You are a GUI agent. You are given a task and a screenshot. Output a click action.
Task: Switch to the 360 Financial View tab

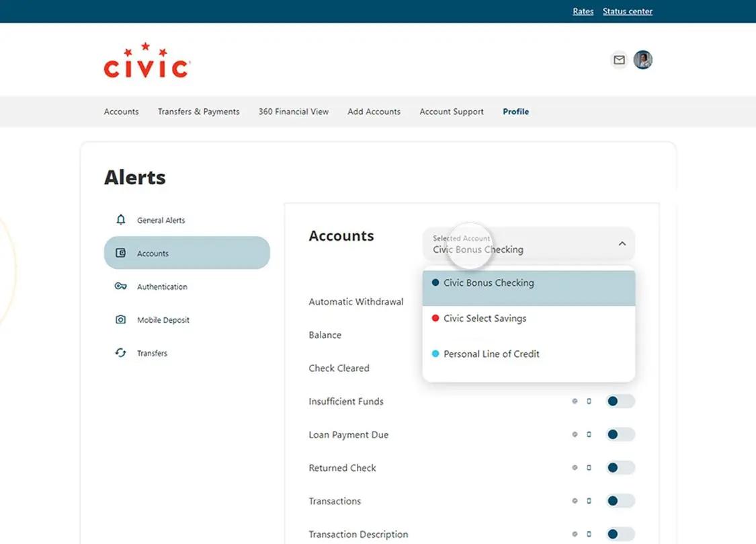click(x=293, y=111)
